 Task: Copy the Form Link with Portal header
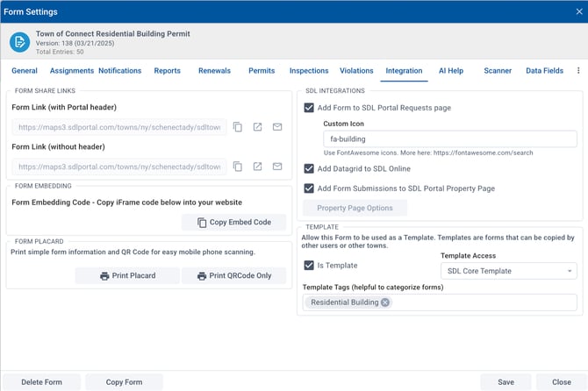[238, 127]
